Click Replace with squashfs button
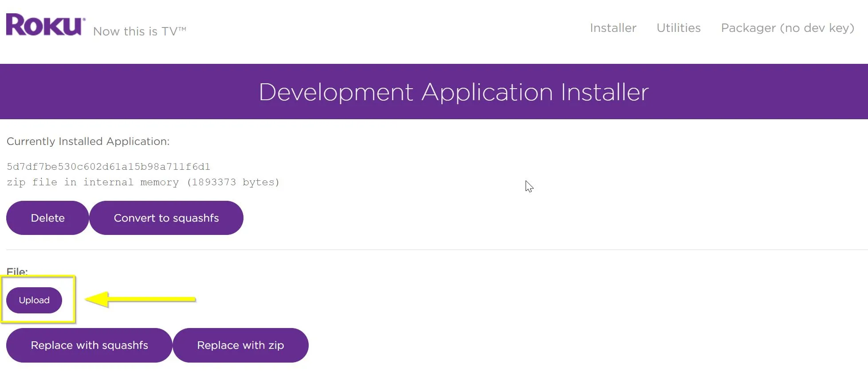 click(89, 345)
